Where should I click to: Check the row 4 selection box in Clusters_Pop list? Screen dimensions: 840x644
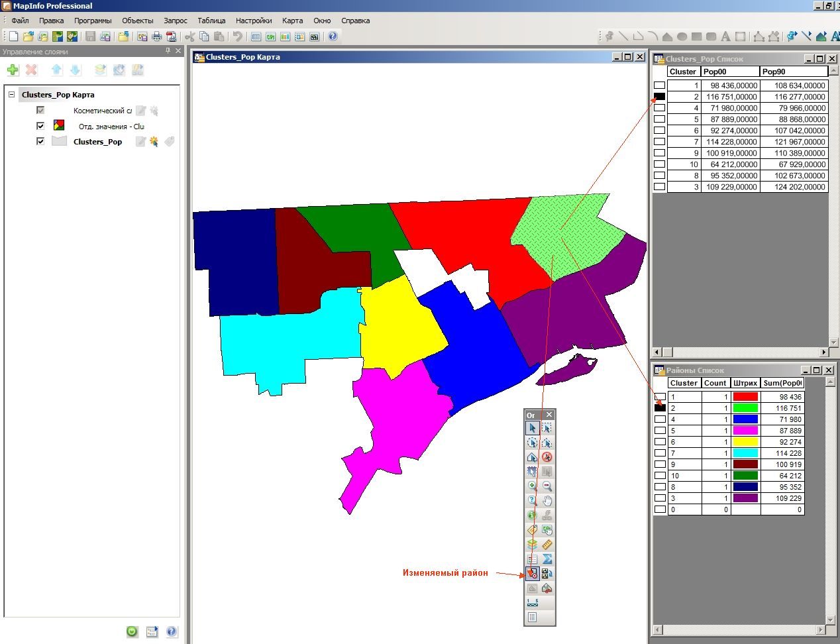[659, 108]
